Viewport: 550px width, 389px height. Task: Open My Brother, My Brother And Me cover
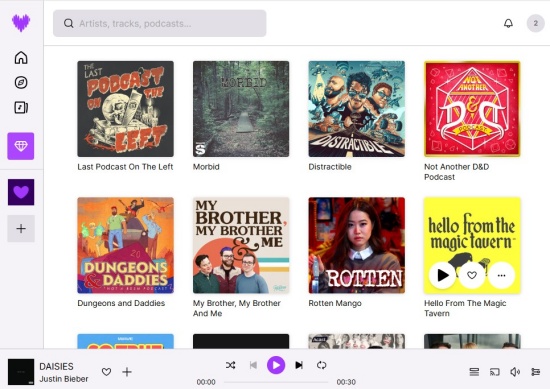click(241, 245)
